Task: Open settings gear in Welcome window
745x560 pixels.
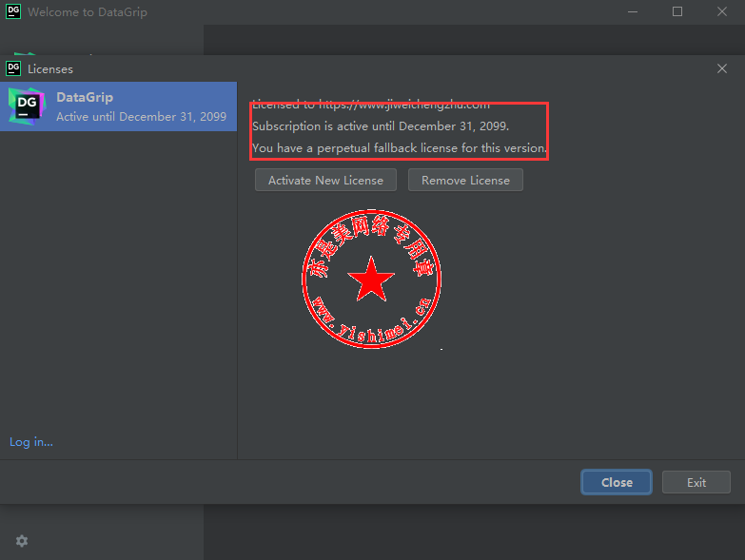Action: pyautogui.click(x=22, y=541)
